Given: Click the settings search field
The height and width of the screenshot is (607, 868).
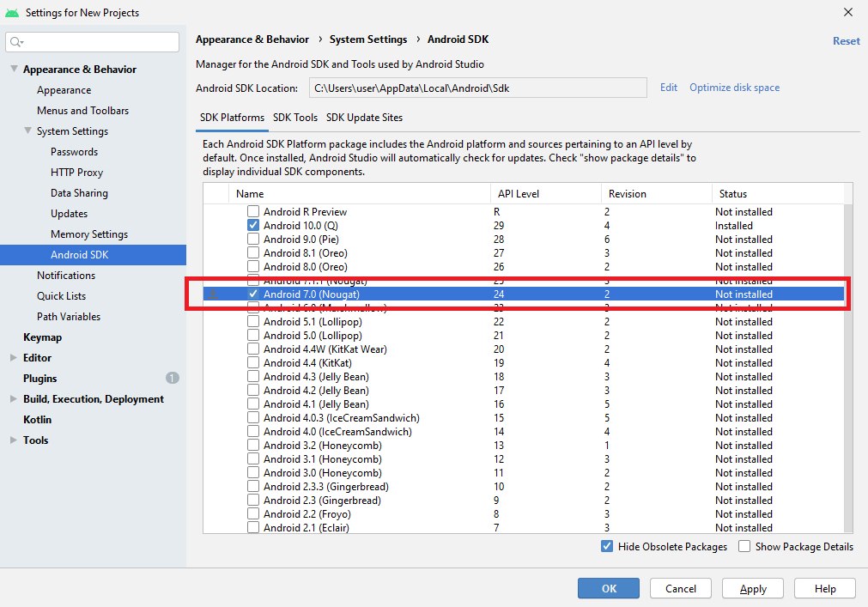Looking at the screenshot, I should [93, 42].
